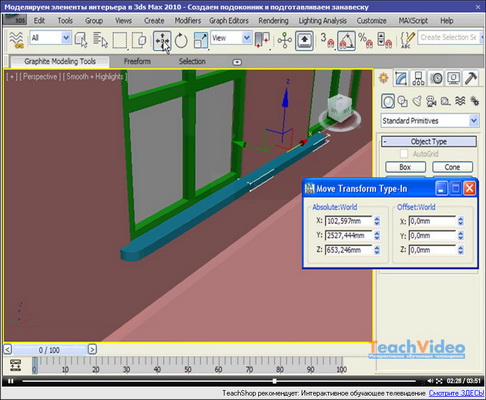
Task: Choose Rectangular Selection Region icon
Action: pyautogui.click(x=120, y=40)
